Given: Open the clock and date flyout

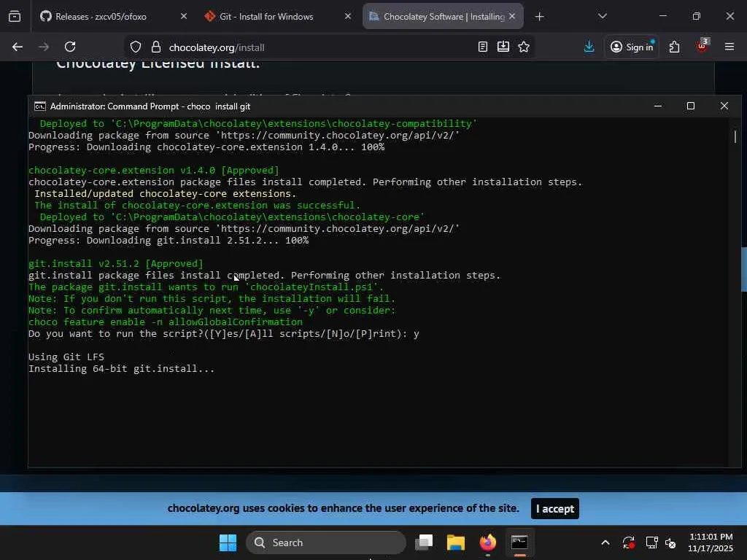Looking at the screenshot, I should coord(711,542).
